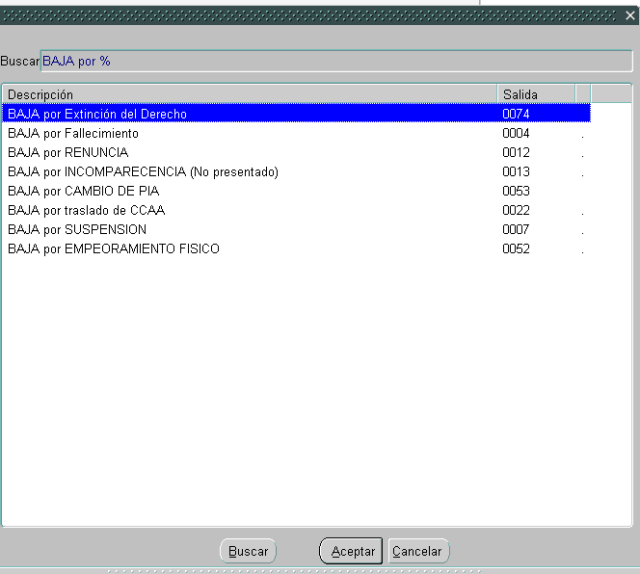Click Salida code 0053
Viewport: 640px width, 574px height.
click(516, 191)
